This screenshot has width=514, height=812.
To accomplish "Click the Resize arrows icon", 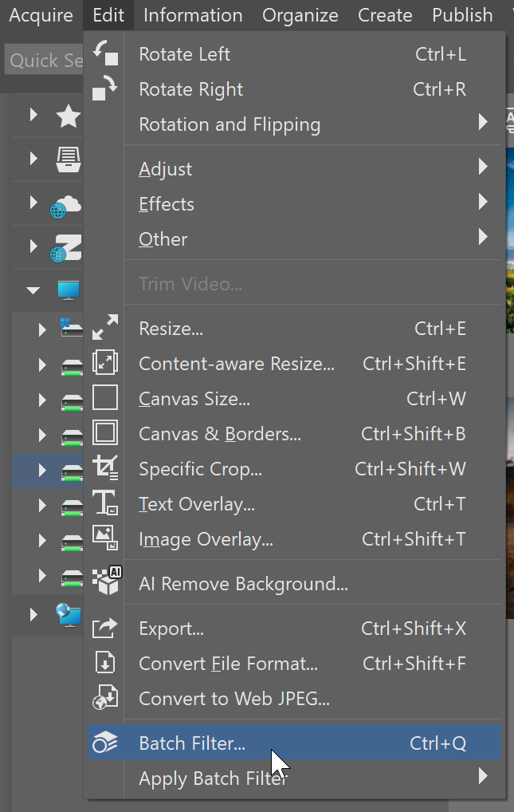I will tap(105, 328).
